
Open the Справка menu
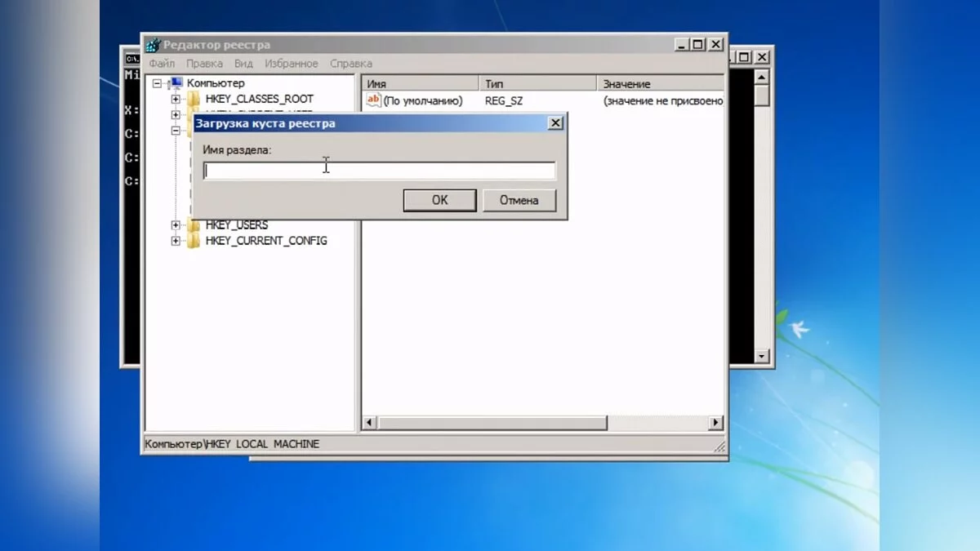pos(350,64)
